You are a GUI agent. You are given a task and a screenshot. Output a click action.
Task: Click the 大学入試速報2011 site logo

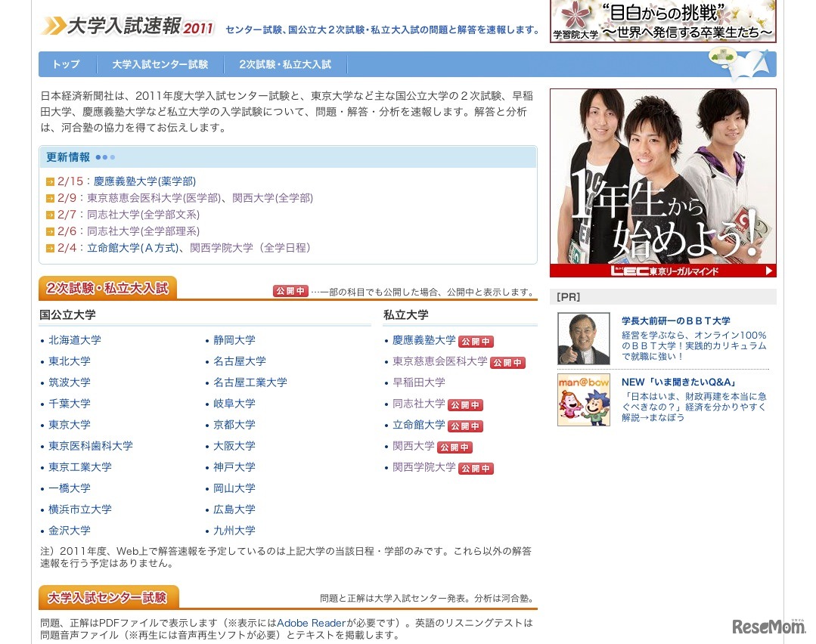[129, 26]
